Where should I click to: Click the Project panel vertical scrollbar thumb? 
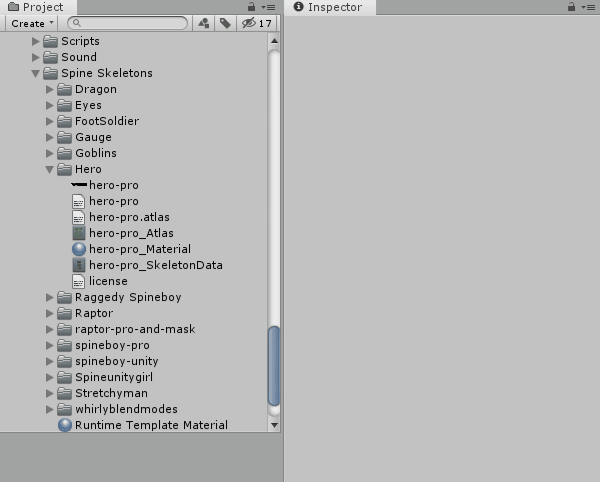click(x=274, y=365)
